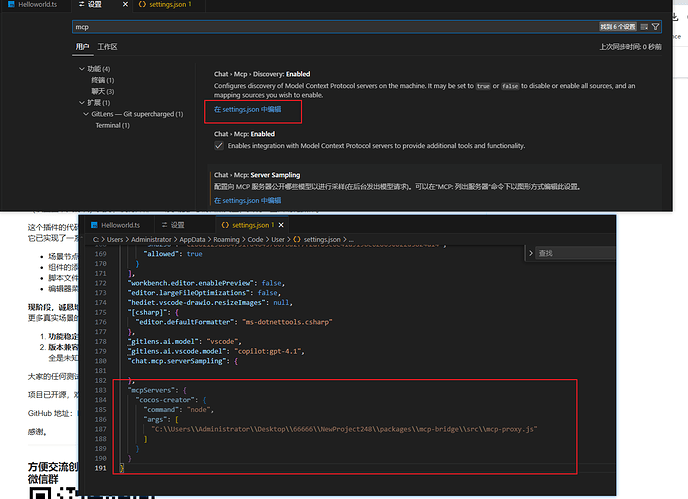Collapse the GitLens tree node

pyautogui.click(x=87, y=114)
